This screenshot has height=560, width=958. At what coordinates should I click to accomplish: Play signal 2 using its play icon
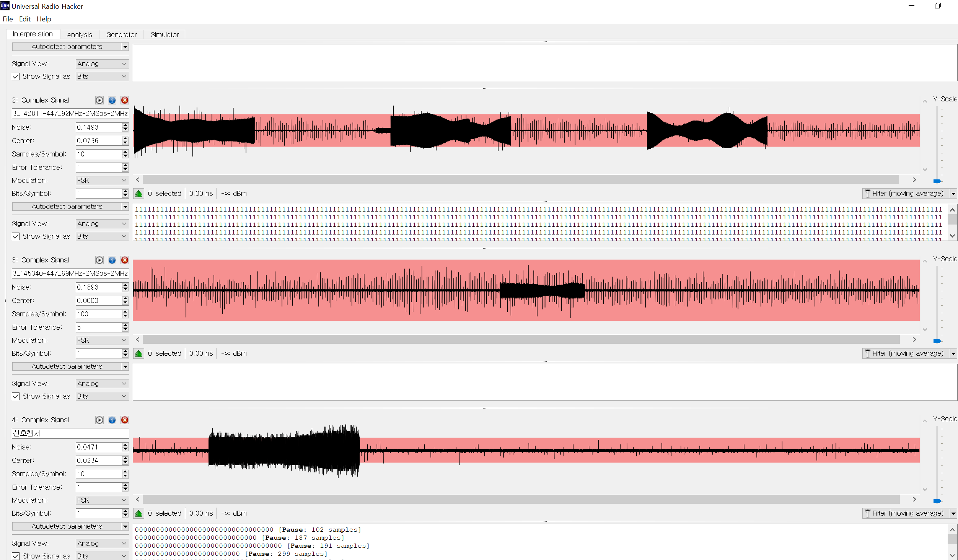tap(99, 100)
